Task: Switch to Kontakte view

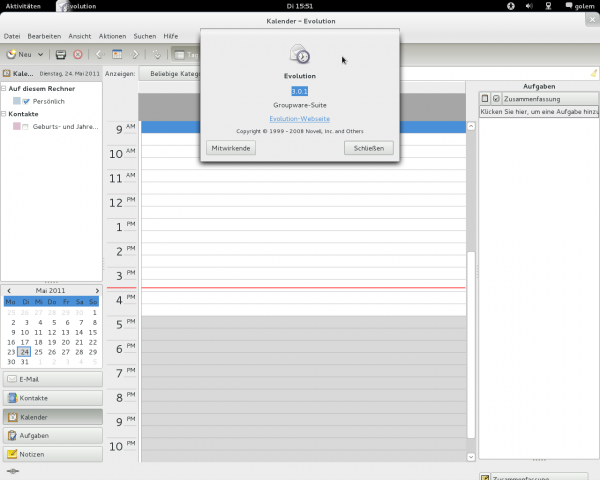Action: [53, 398]
